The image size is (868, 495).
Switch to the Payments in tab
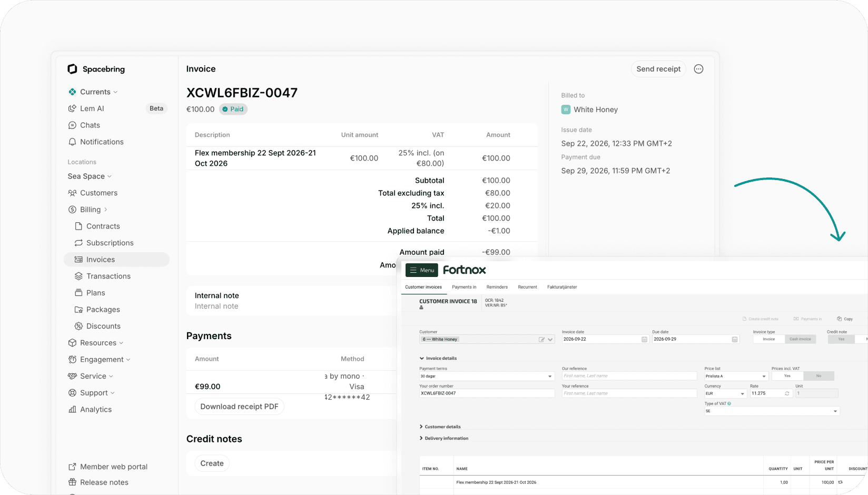coord(464,287)
